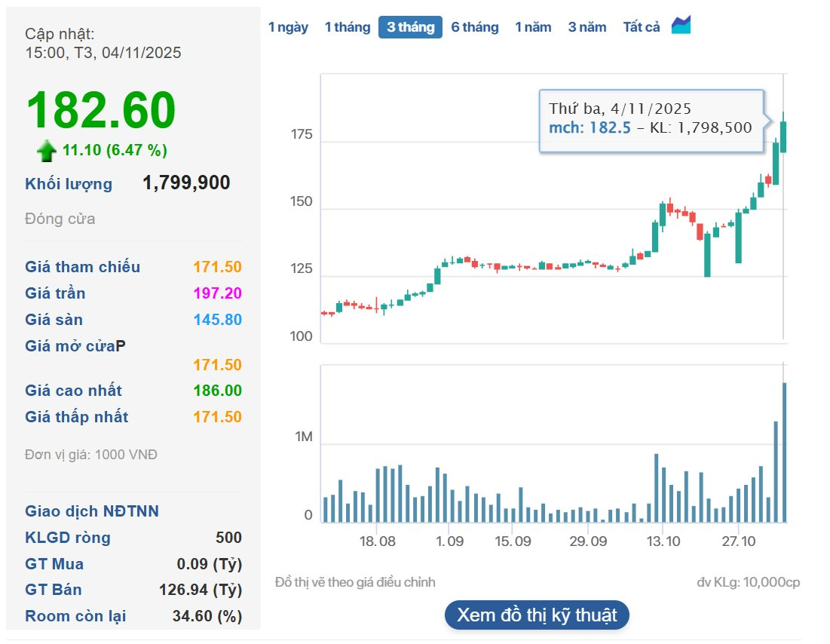Click the "13.10" date axis label
This screenshot has height=644, width=830.
[x=664, y=541]
